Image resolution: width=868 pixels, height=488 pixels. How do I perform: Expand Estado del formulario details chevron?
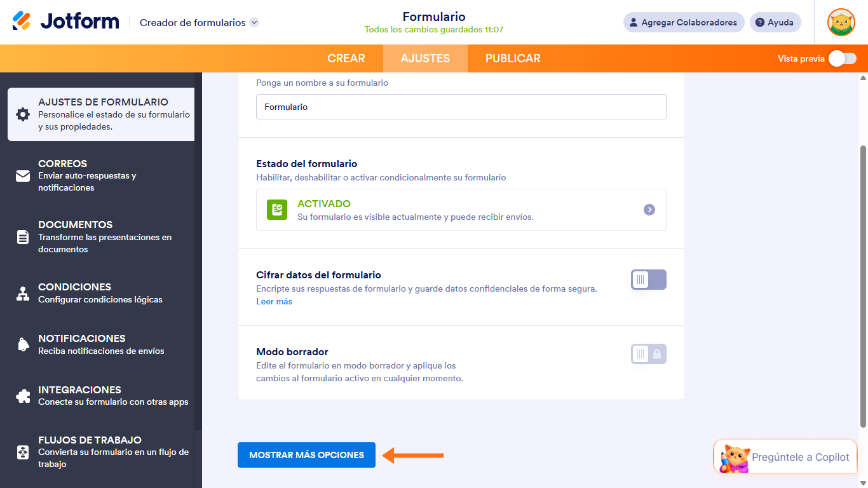click(649, 210)
